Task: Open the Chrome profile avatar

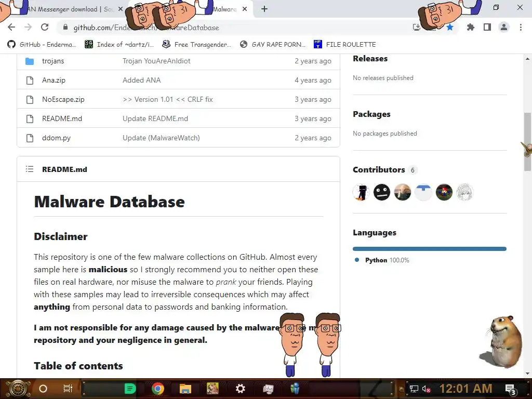Action: [x=504, y=27]
